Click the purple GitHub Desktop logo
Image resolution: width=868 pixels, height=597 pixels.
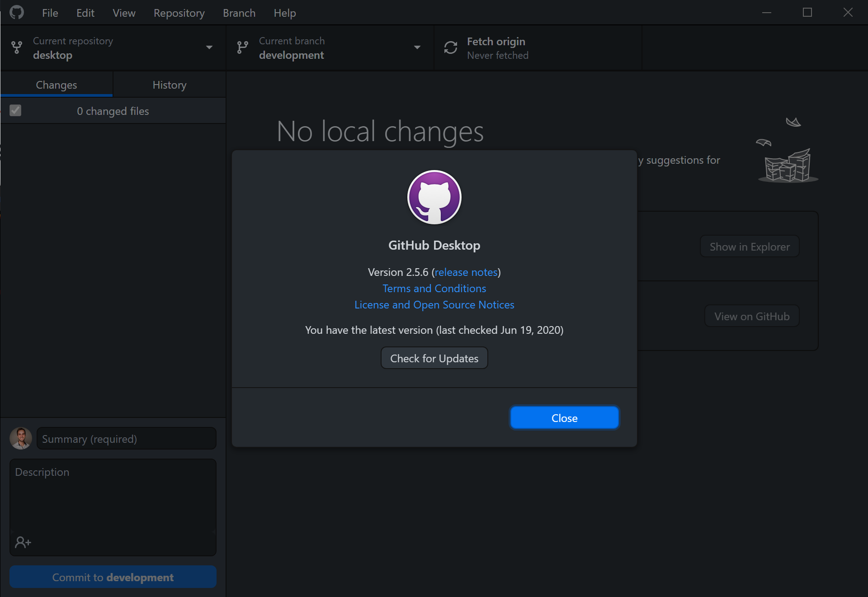coord(434,197)
